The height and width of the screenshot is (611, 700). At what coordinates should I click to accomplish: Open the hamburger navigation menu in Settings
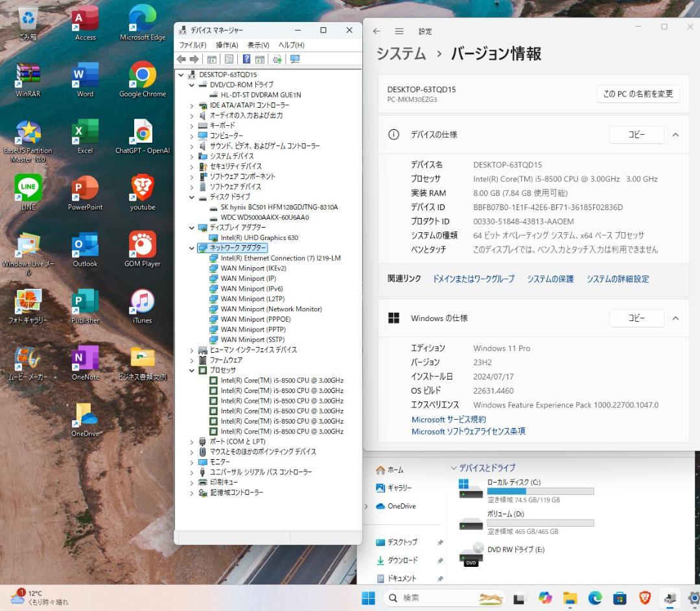click(x=399, y=30)
